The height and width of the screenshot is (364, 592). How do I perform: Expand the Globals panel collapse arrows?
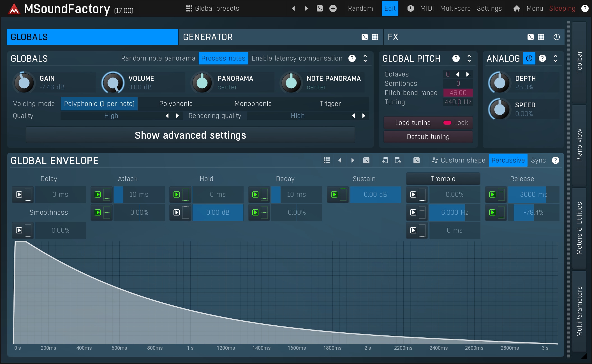[x=365, y=58]
